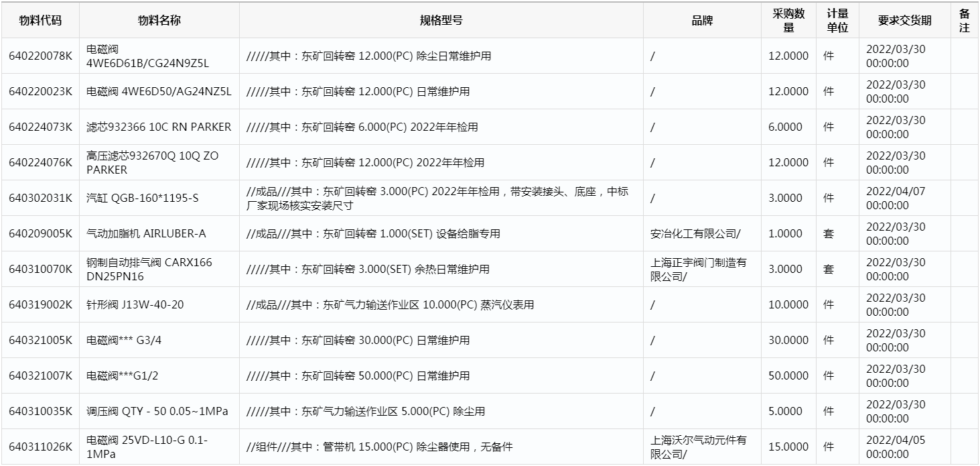Select material code 640321007K
The image size is (980, 466).
(x=40, y=376)
